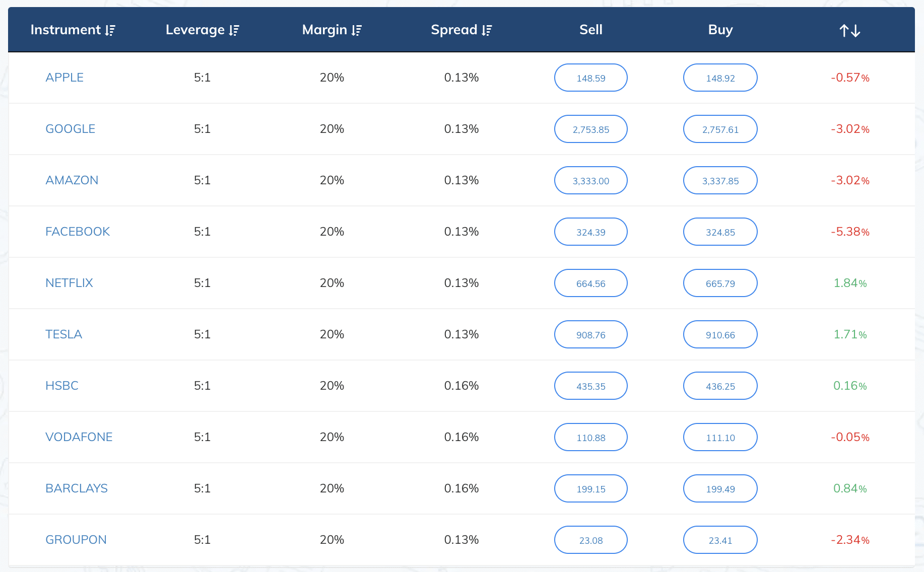This screenshot has height=572, width=924.
Task: Click the 20% margin in NETFLIX row
Action: pos(332,283)
